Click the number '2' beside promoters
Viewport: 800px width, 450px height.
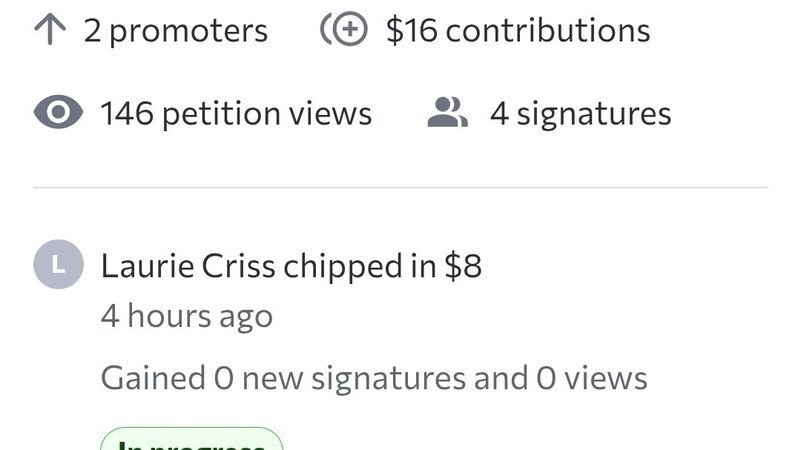coord(92,31)
